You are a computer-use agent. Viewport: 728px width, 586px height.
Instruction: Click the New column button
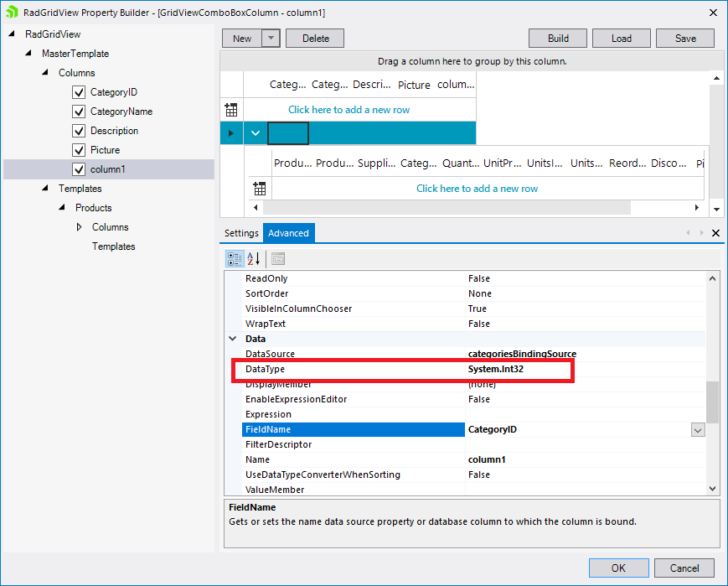coord(242,38)
